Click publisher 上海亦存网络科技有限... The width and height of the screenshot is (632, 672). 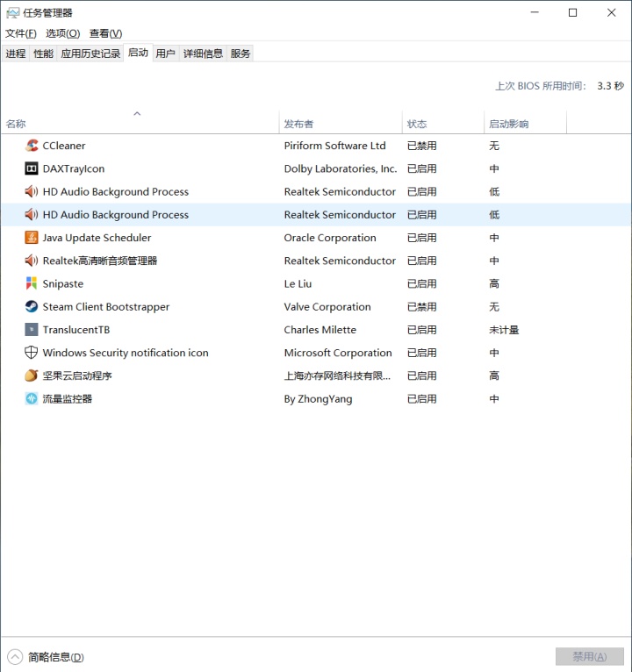(337, 375)
